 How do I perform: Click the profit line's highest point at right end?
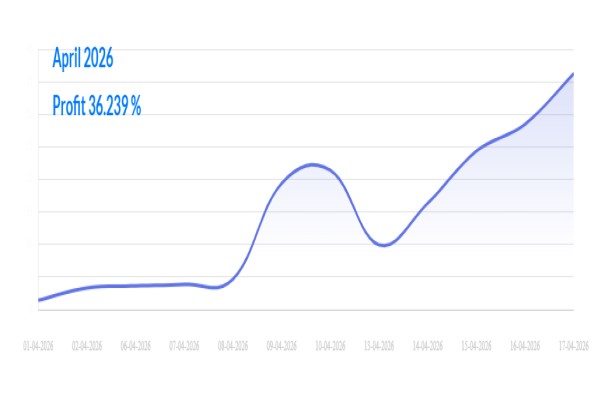coord(572,74)
